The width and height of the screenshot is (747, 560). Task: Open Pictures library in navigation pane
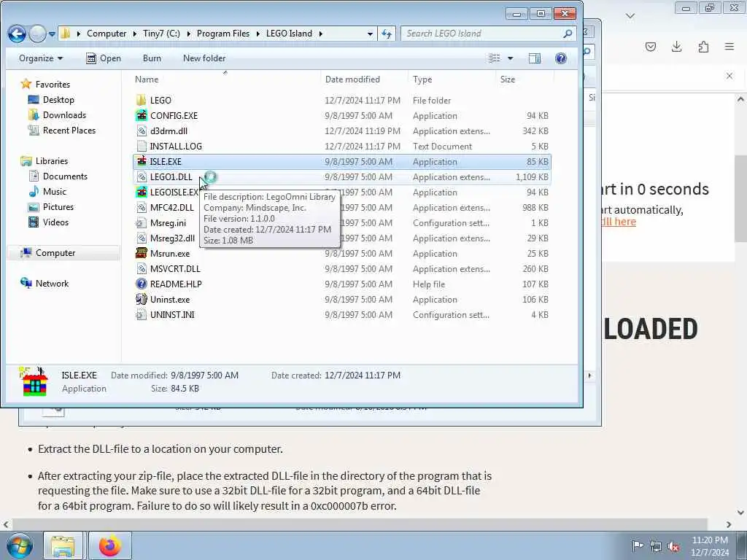click(x=58, y=206)
